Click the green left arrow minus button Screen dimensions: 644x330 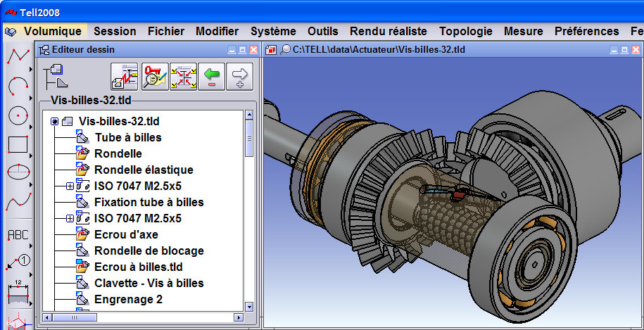tap(211, 76)
